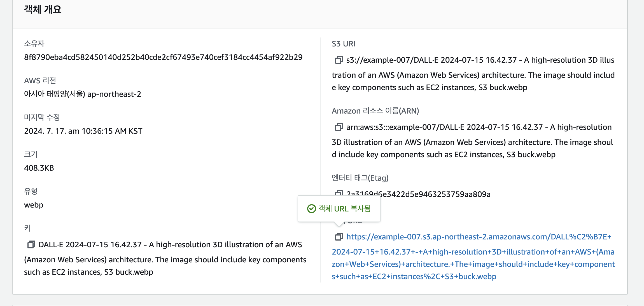Open the object URL hyperlink
Viewport: 644px width, 306px height.
coord(473,252)
